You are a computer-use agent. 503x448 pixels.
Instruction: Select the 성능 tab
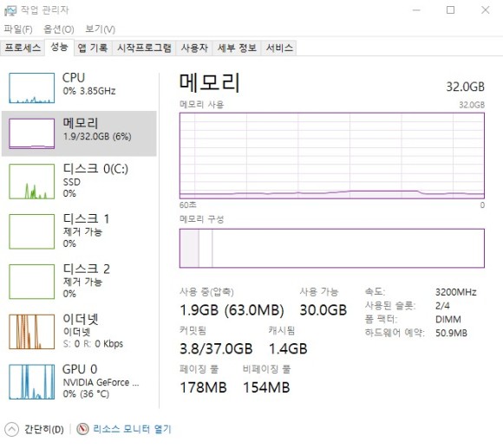pyautogui.click(x=59, y=48)
